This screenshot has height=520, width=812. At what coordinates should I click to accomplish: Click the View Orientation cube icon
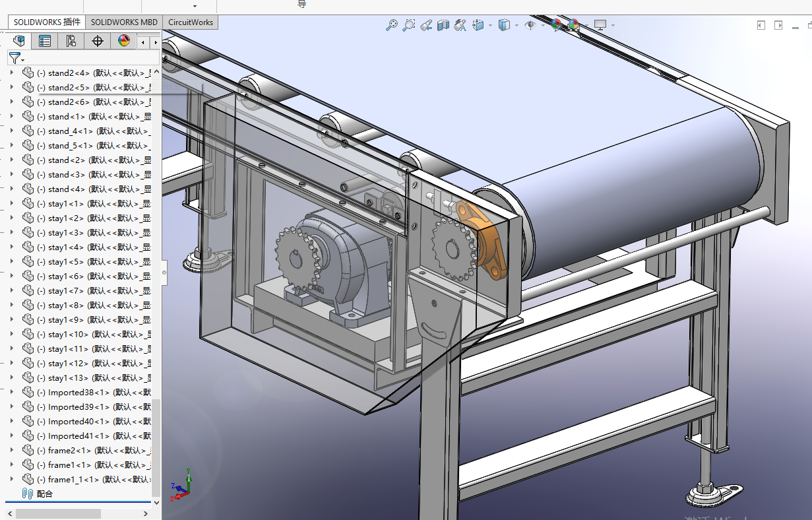click(x=478, y=25)
